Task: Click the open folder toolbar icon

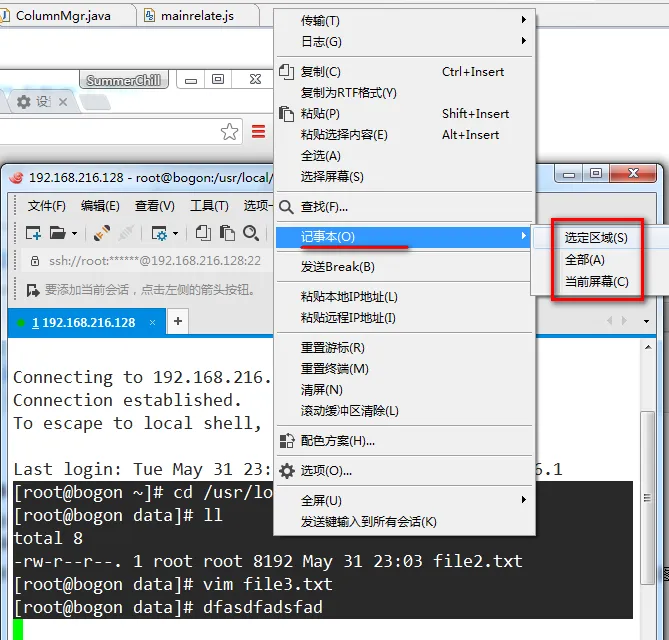Action: 58,233
